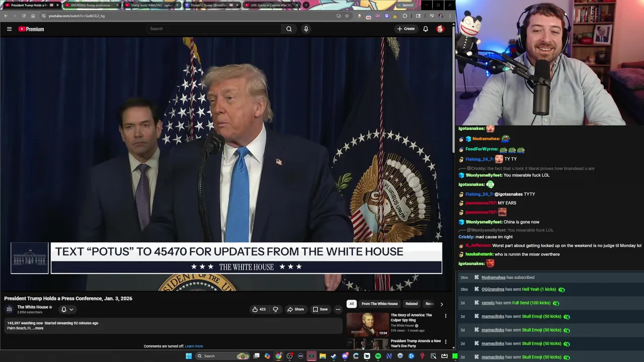Image resolution: width=644 pixels, height=362 pixels.
Task: Open browser home page button
Action: click(x=33, y=16)
